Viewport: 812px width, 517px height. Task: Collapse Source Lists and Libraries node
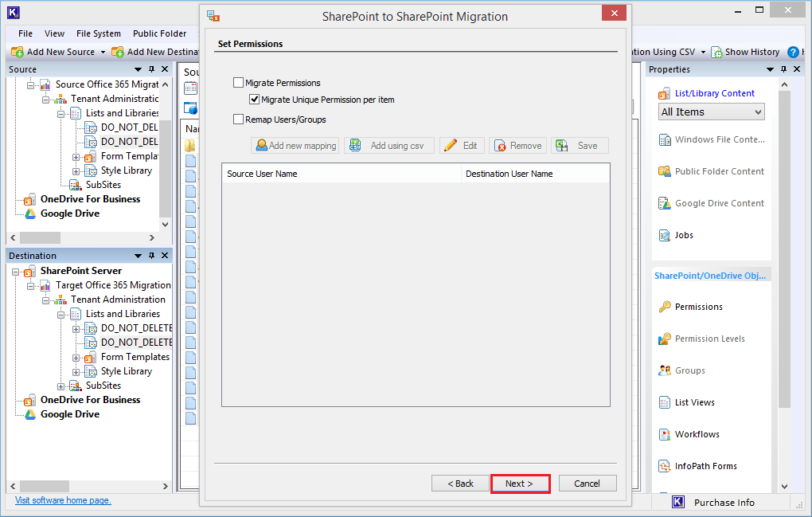click(61, 113)
